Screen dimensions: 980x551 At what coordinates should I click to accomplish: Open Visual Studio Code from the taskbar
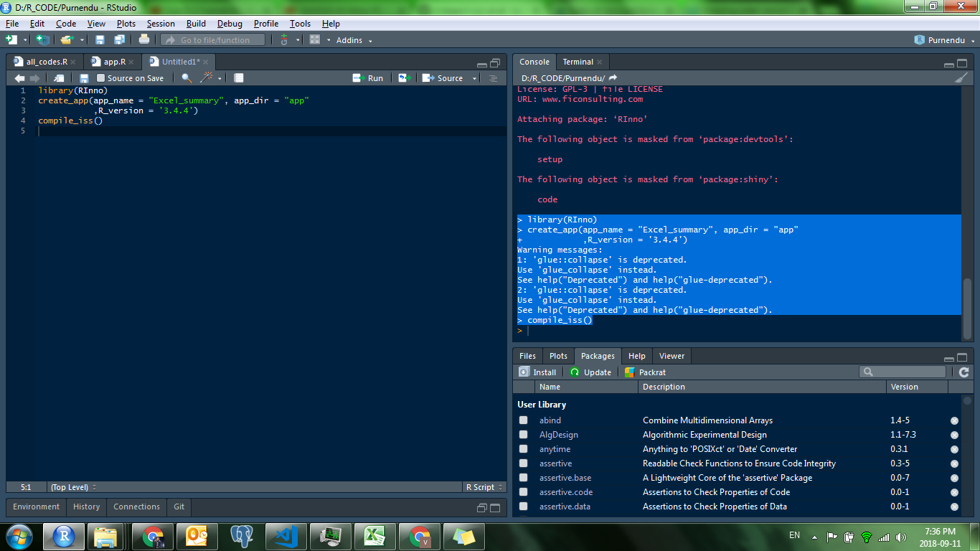tap(286, 536)
